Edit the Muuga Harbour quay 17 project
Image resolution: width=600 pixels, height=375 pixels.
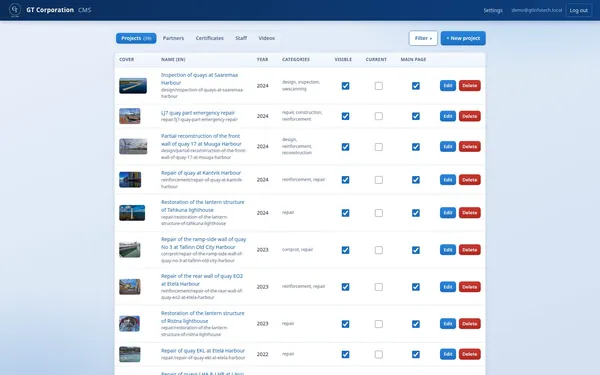click(x=448, y=147)
